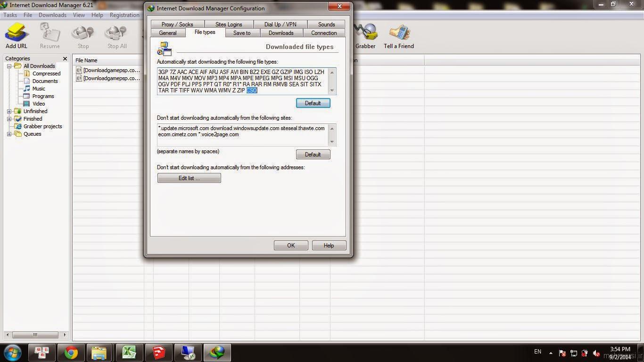Click the first Downloadgamepsp file row
This screenshot has width=644, height=362.
108,70
